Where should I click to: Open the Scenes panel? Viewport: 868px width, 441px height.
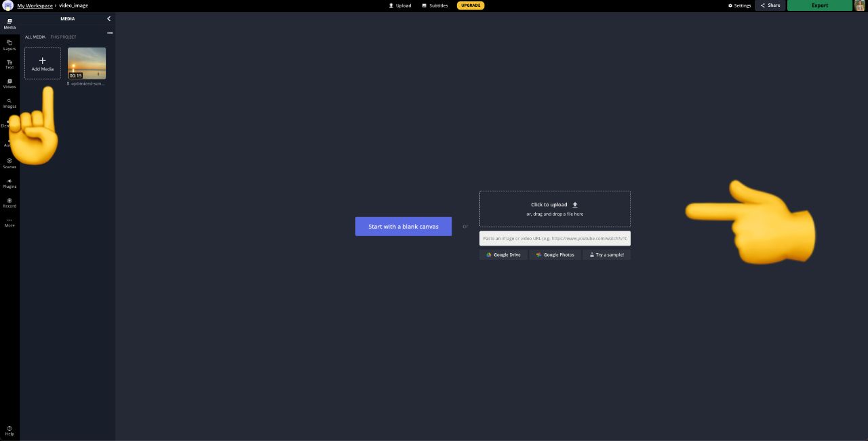point(9,163)
